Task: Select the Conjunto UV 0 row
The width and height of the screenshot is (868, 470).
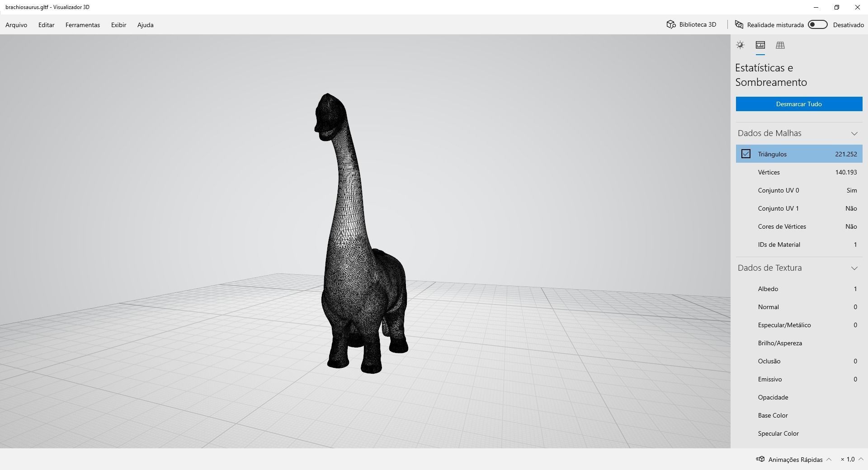Action: point(799,190)
